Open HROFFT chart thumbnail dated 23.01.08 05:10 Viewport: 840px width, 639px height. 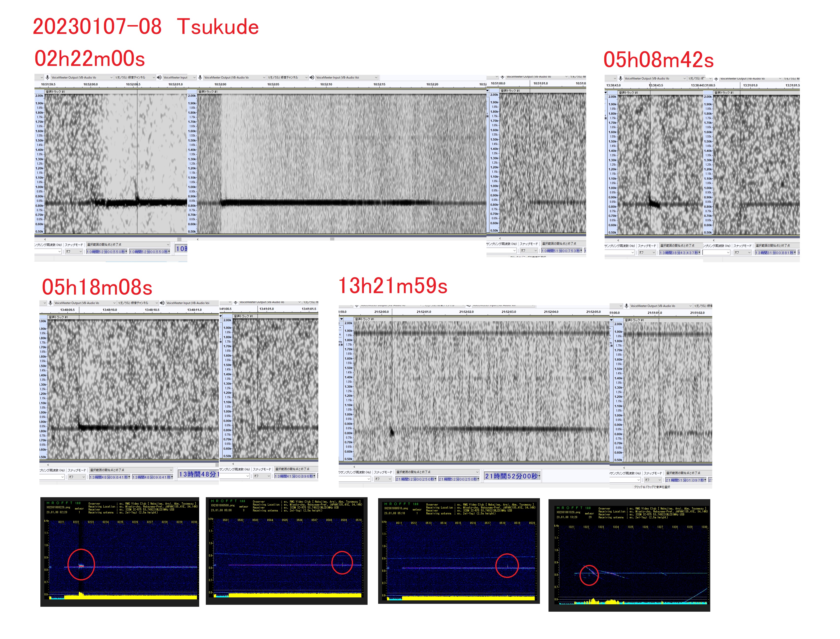tap(459, 551)
